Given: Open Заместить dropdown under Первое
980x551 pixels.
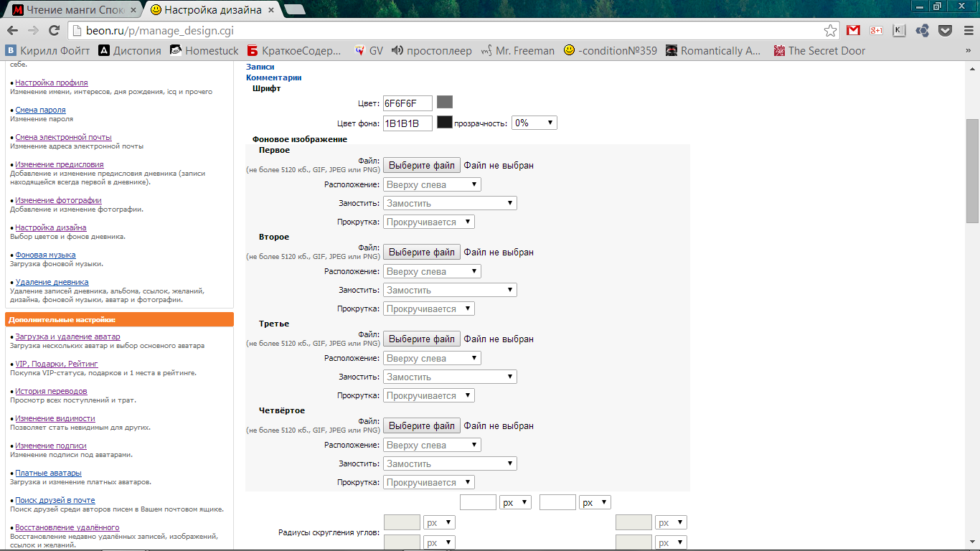Looking at the screenshot, I should click(450, 203).
